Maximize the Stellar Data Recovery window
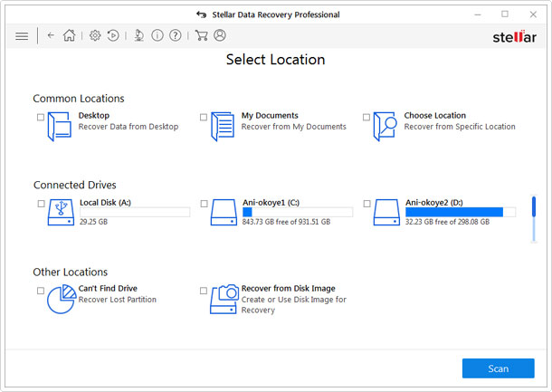Viewport: 552px width, 392px height. 505,14
